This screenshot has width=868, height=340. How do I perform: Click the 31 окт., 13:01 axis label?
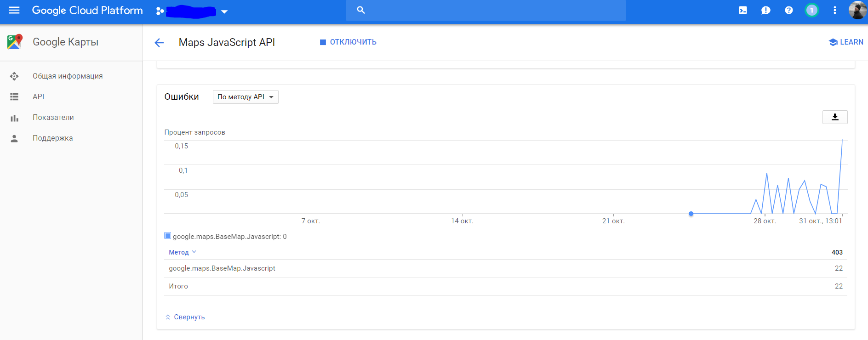pos(821,221)
